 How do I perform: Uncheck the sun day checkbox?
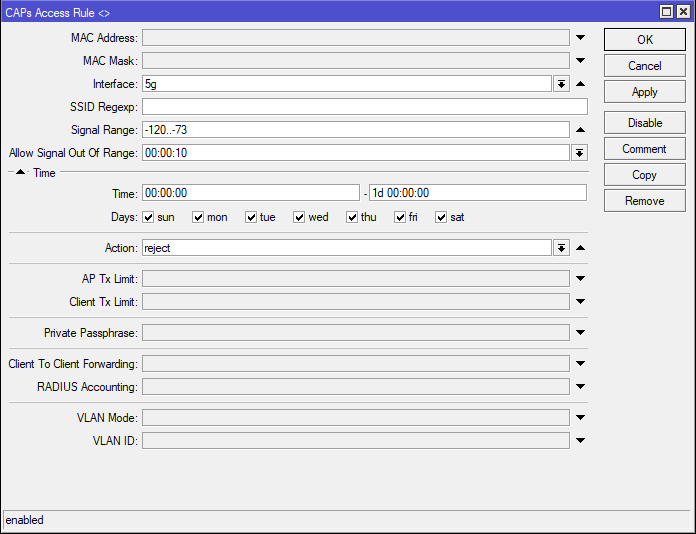pyautogui.click(x=148, y=217)
